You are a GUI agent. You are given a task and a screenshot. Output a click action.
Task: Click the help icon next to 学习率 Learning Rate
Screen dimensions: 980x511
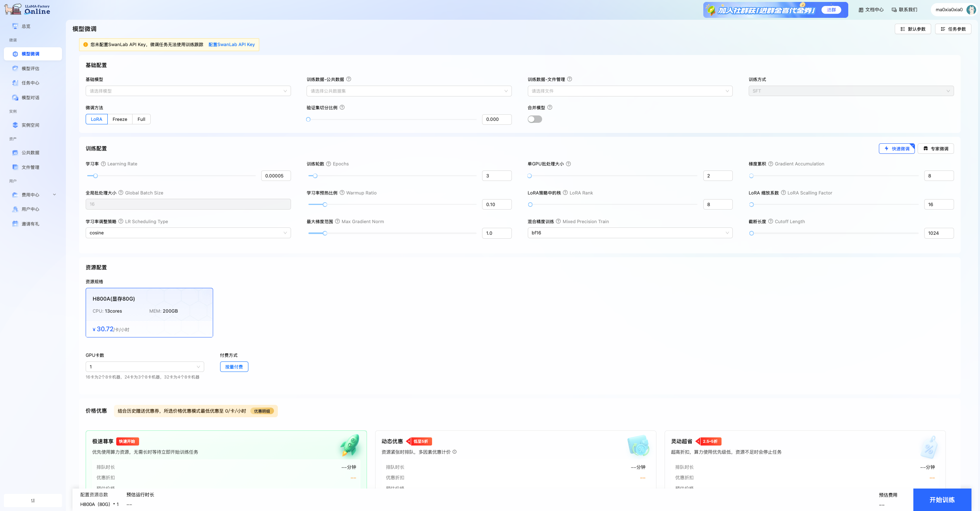[x=103, y=164]
